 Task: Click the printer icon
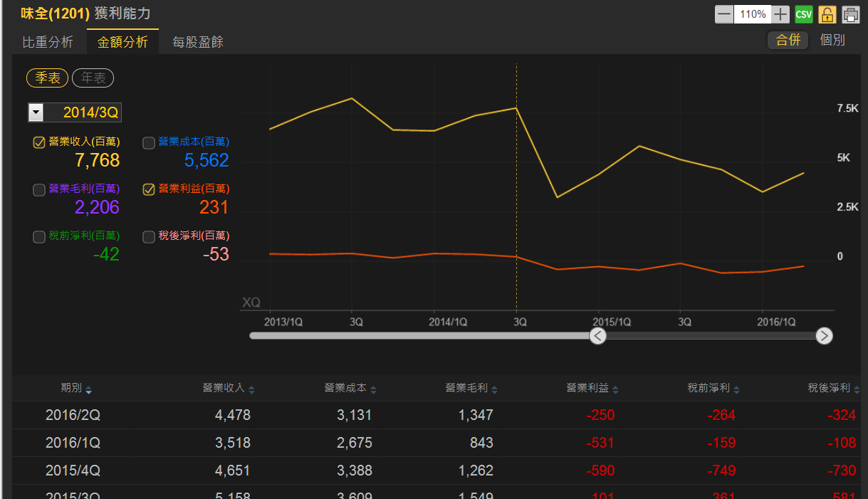click(850, 14)
